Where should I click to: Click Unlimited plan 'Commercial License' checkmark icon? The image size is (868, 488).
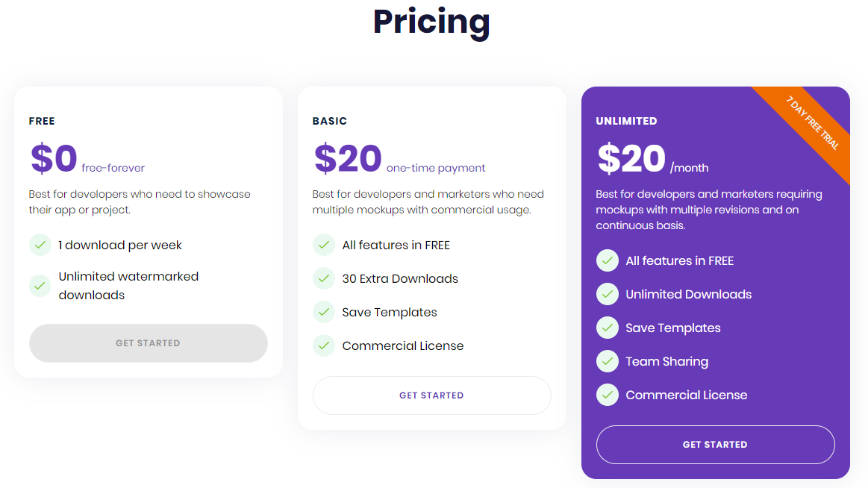pos(608,395)
